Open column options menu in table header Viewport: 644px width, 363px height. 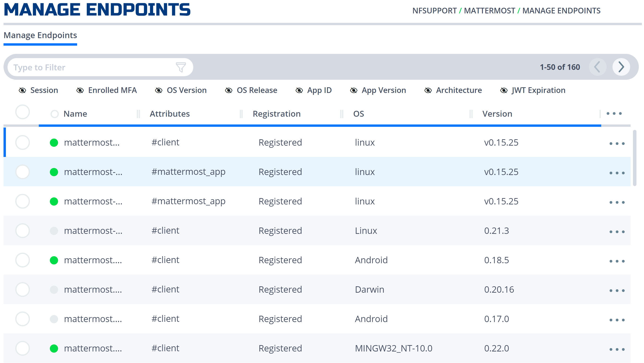click(x=614, y=114)
